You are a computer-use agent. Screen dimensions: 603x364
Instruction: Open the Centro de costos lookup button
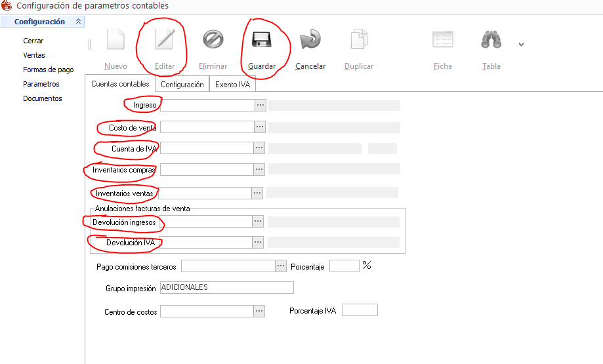260,311
